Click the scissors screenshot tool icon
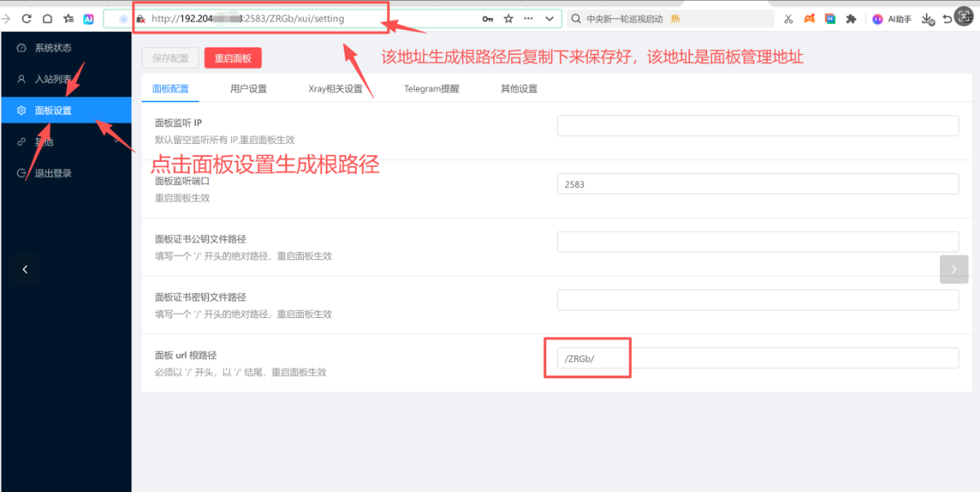980x492 pixels. pos(788,18)
